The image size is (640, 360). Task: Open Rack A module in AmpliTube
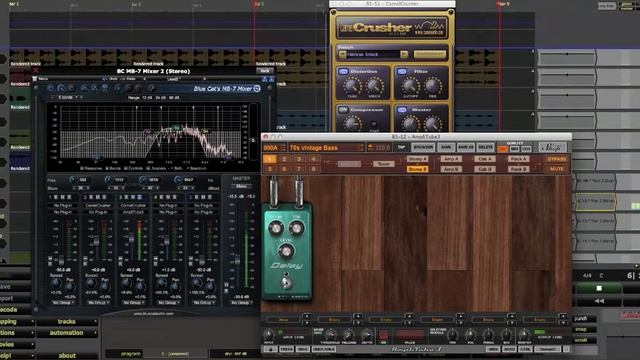[x=519, y=159]
